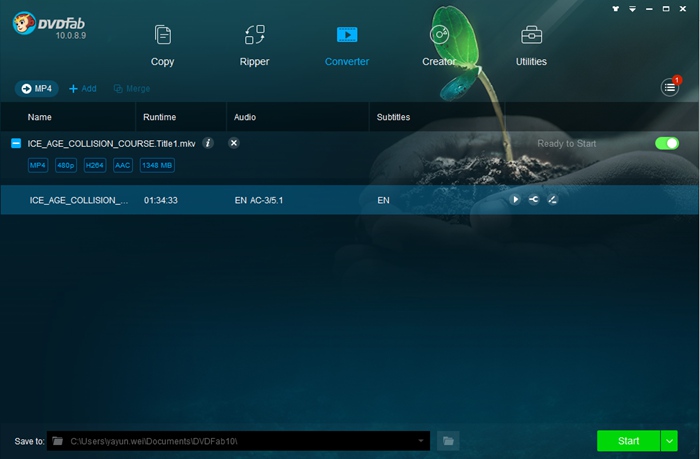Open the Creator module

[439, 45]
